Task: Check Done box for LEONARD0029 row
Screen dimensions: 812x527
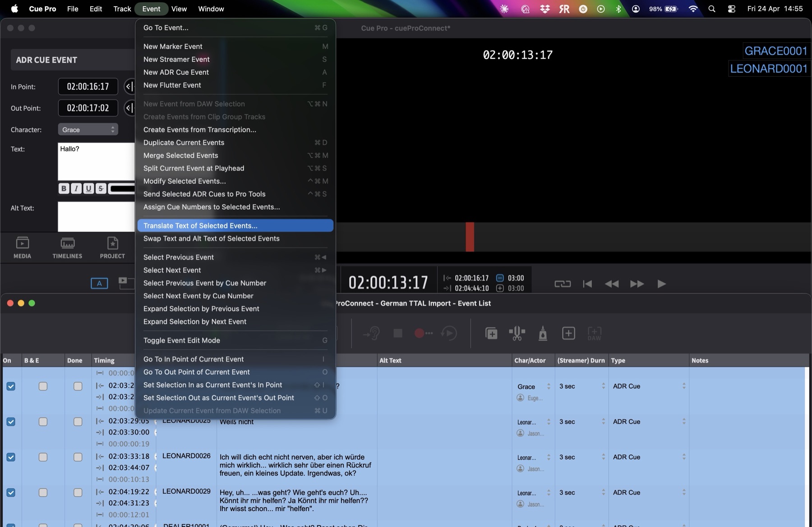Action: 78,492
